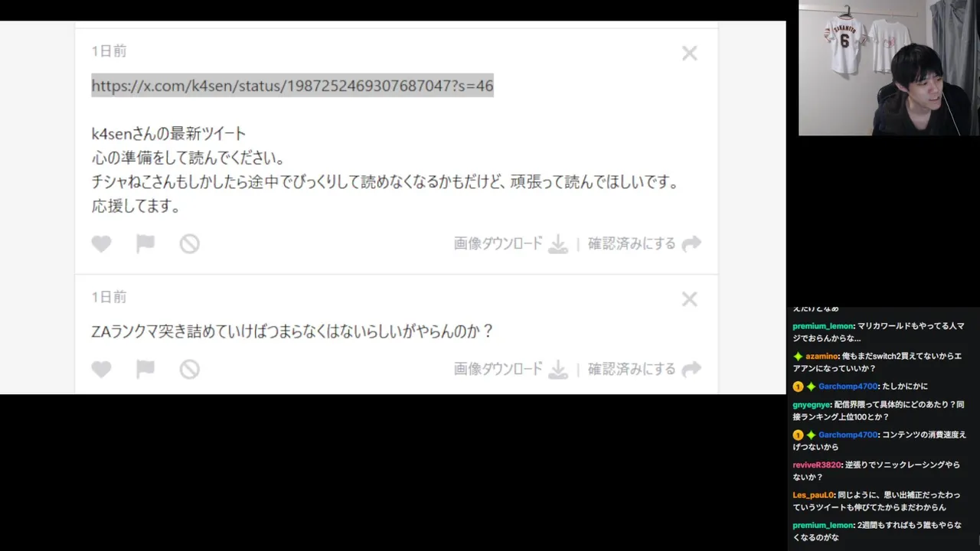Flag the k4sen tweet message
Screen dimensions: 980x551
coord(145,244)
